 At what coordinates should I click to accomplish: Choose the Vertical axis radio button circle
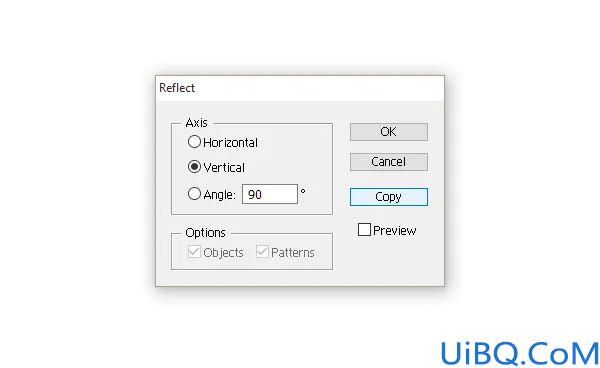point(194,167)
